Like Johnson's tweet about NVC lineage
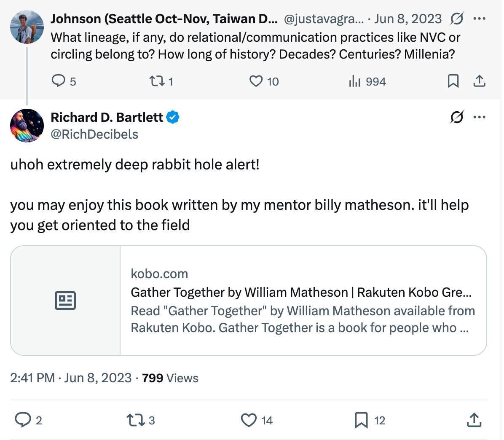 [256, 81]
